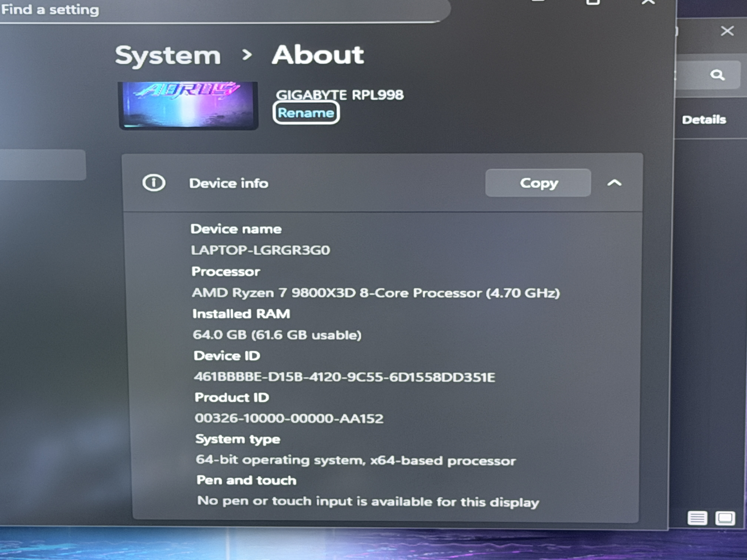
Task: Click the Device ID label
Action: point(227,356)
